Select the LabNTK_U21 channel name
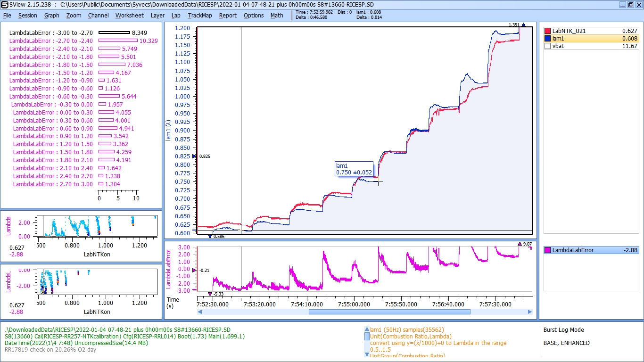 pyautogui.click(x=569, y=31)
